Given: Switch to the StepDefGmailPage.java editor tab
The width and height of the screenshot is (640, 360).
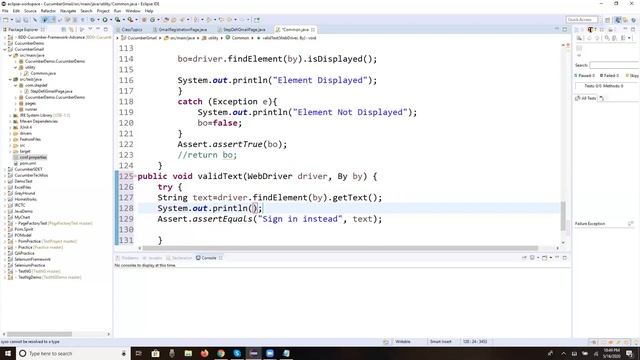Looking at the screenshot, I should point(244,30).
